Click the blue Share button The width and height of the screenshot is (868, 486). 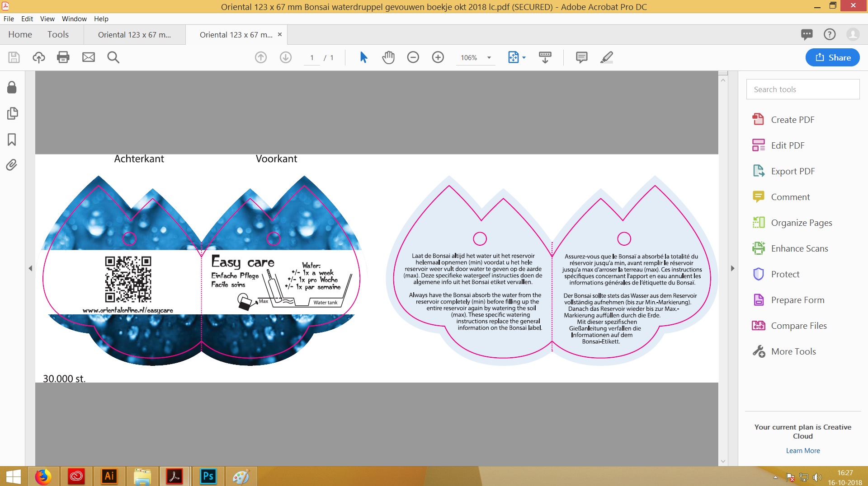click(833, 57)
